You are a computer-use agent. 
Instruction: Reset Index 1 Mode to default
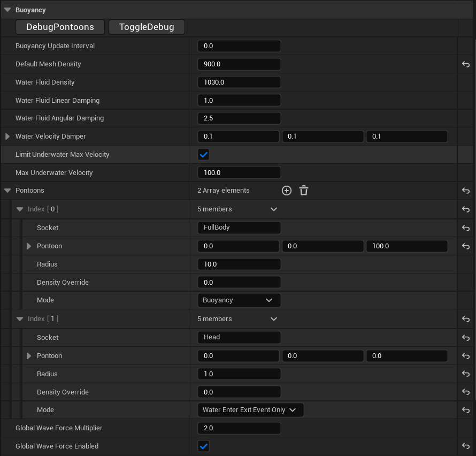pyautogui.click(x=465, y=410)
